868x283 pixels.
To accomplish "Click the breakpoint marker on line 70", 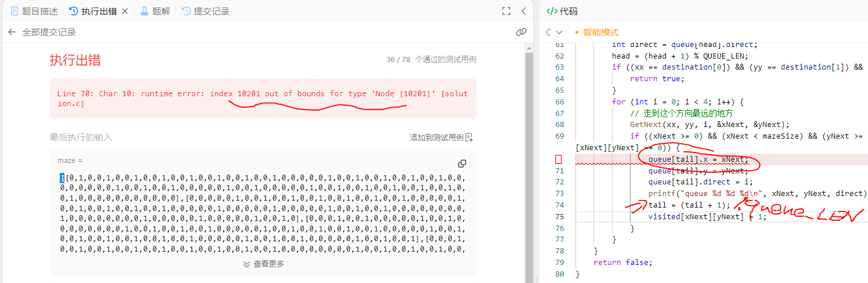I will point(559,159).
